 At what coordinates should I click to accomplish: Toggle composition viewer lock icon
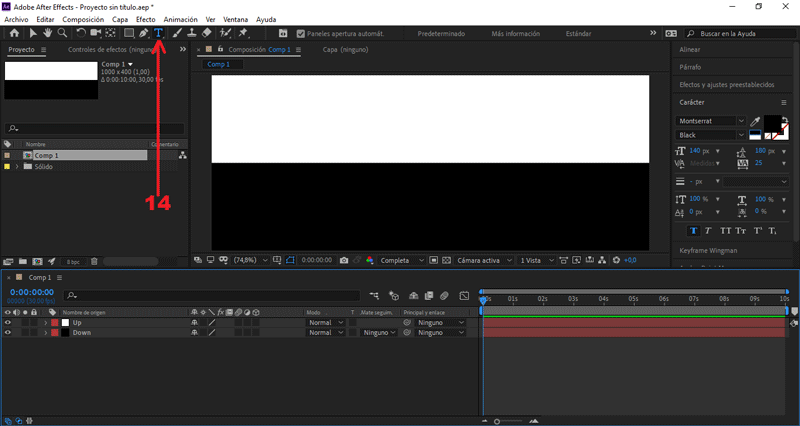(220, 49)
